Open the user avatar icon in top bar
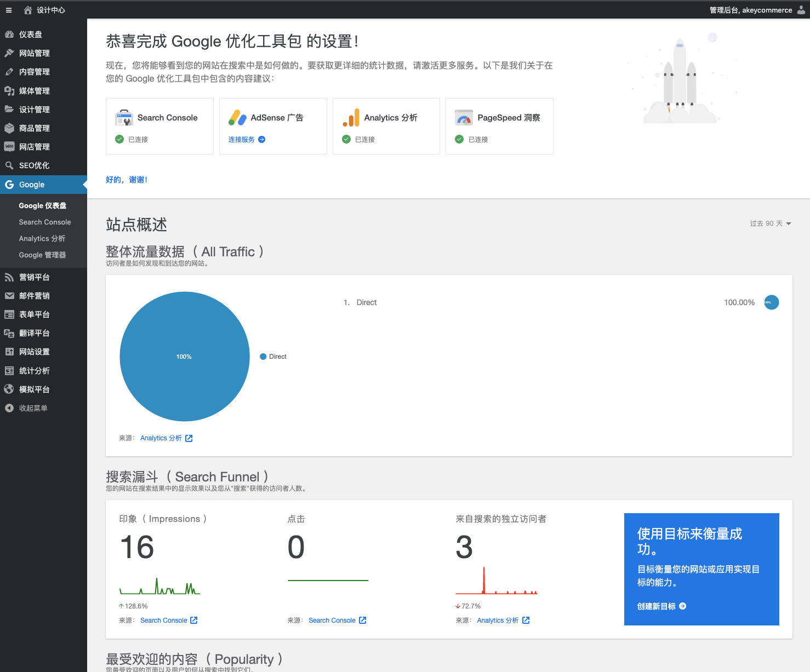Image resolution: width=810 pixels, height=672 pixels. pyautogui.click(x=801, y=10)
